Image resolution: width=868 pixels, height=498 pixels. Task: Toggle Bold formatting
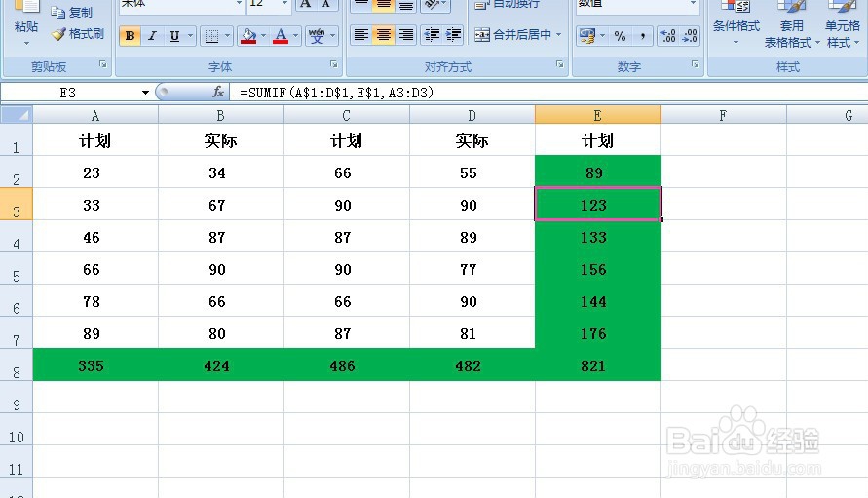tap(131, 36)
